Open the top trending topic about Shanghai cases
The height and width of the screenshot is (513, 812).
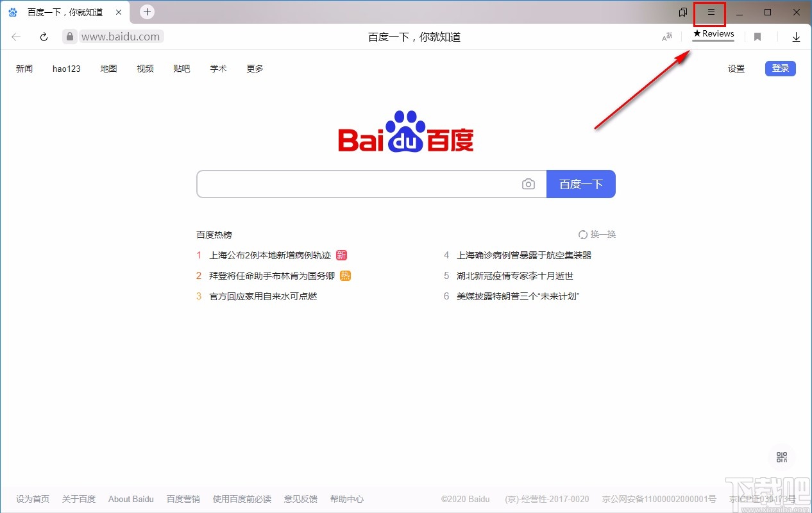click(269, 255)
